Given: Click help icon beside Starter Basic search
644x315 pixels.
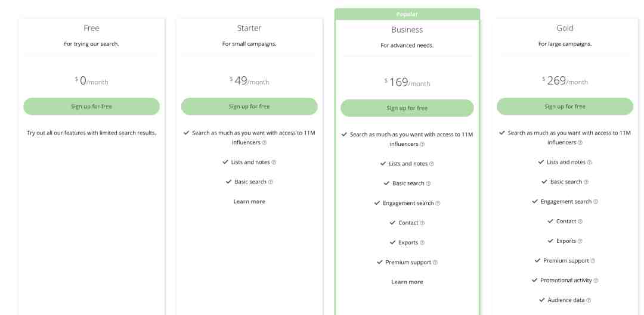Looking at the screenshot, I should coord(270,182).
